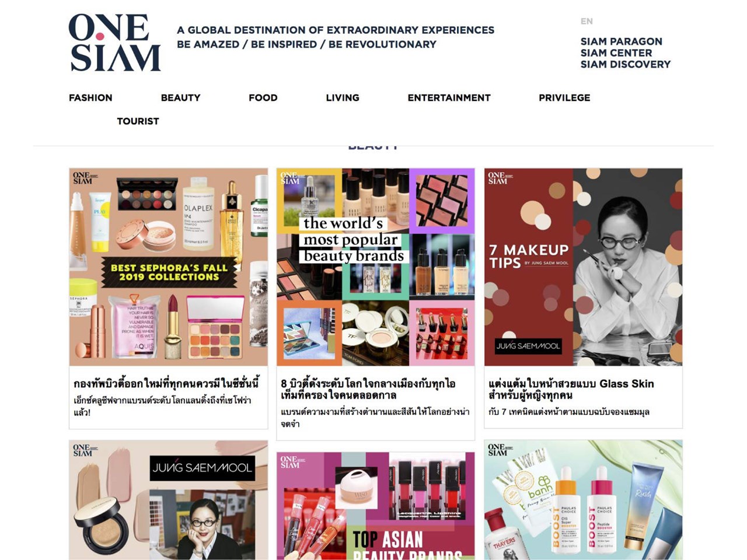This screenshot has width=747, height=560.
Task: Click the Thai headline starting with 8
Action: [368, 389]
